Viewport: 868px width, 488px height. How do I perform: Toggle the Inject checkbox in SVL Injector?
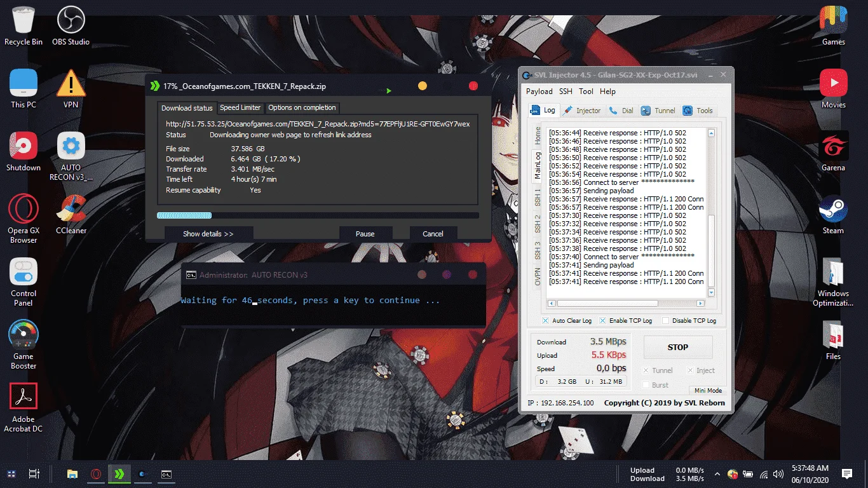[x=691, y=370]
